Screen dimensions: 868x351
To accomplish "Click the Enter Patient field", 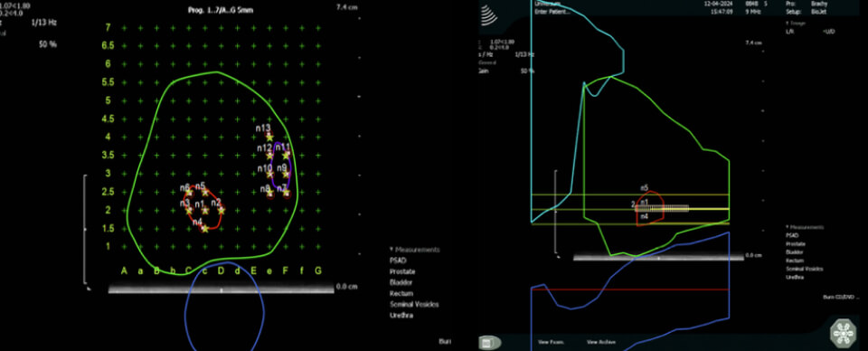I will coord(552,11).
